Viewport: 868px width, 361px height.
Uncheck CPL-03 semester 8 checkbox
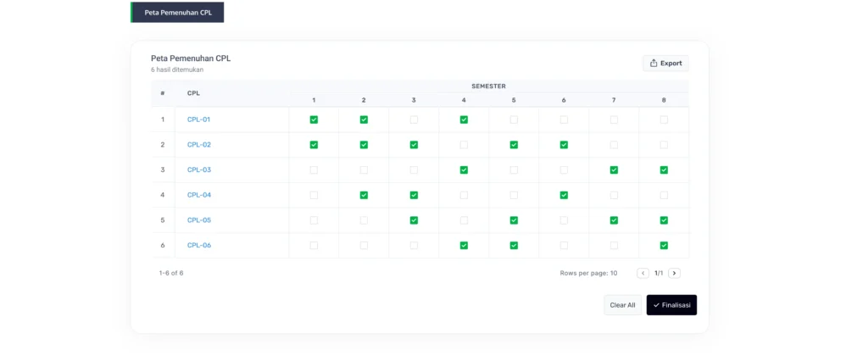coord(664,170)
